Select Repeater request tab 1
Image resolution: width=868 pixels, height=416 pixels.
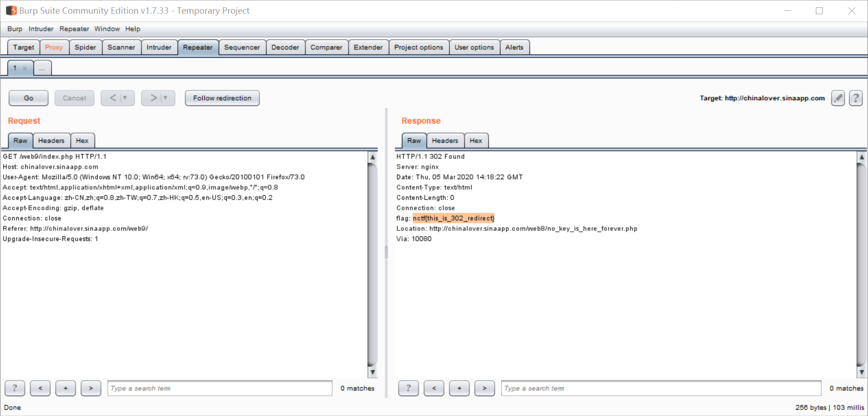pos(15,68)
